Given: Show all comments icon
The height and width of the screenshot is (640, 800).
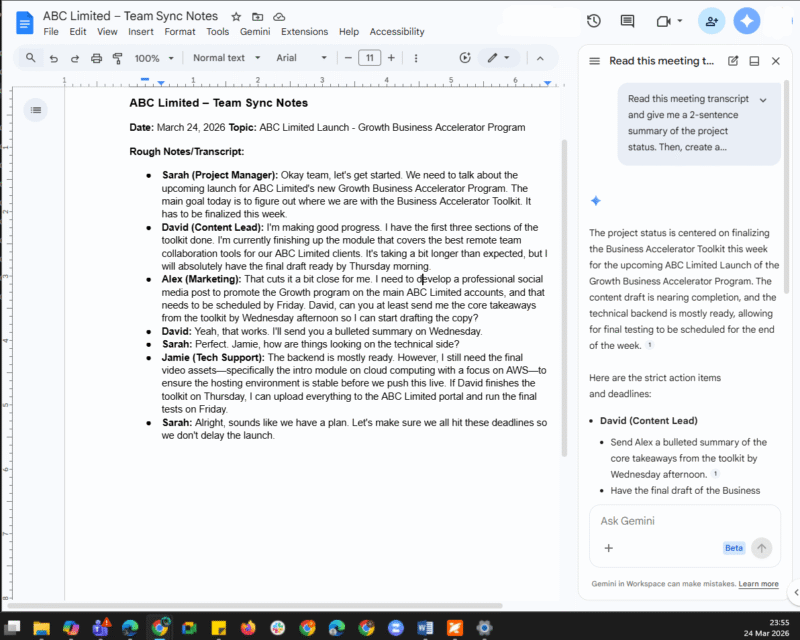Looking at the screenshot, I should (627, 21).
